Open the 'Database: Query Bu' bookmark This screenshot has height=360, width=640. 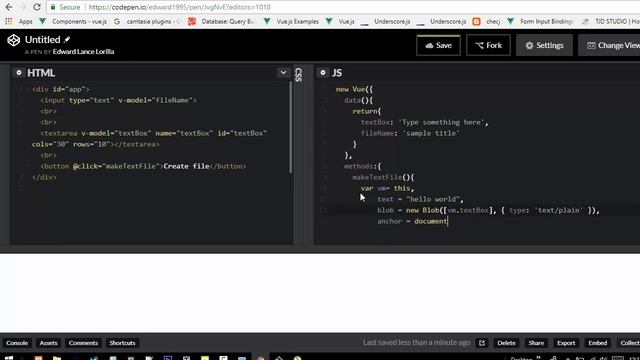tap(222, 21)
